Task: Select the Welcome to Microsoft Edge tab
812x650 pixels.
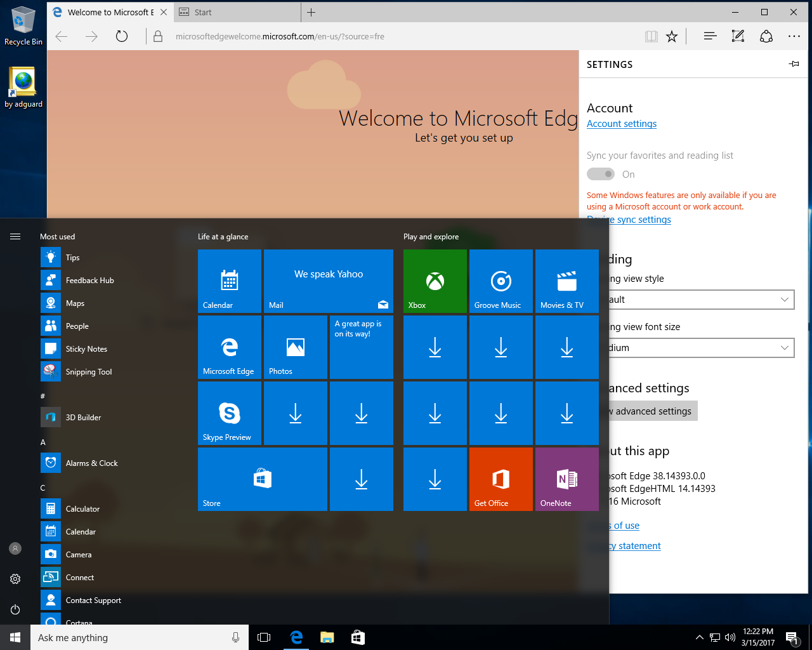Action: point(109,12)
